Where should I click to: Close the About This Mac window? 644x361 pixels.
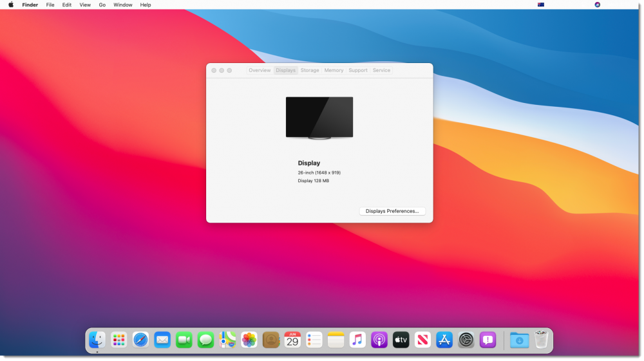point(214,71)
